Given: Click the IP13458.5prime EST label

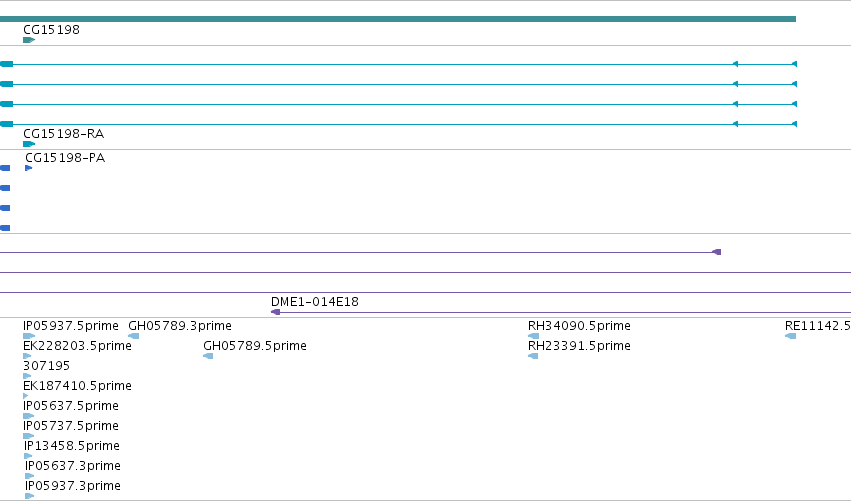Looking at the screenshot, I should 72,446.
